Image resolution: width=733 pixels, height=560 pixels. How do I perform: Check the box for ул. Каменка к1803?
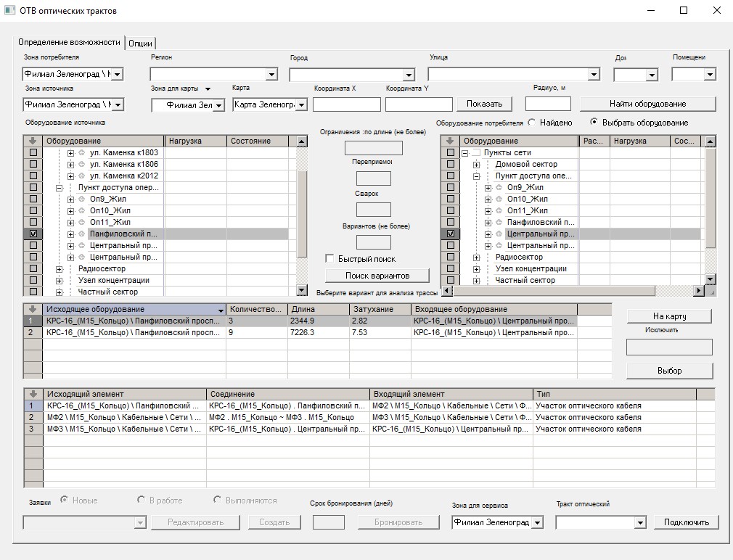(33, 152)
